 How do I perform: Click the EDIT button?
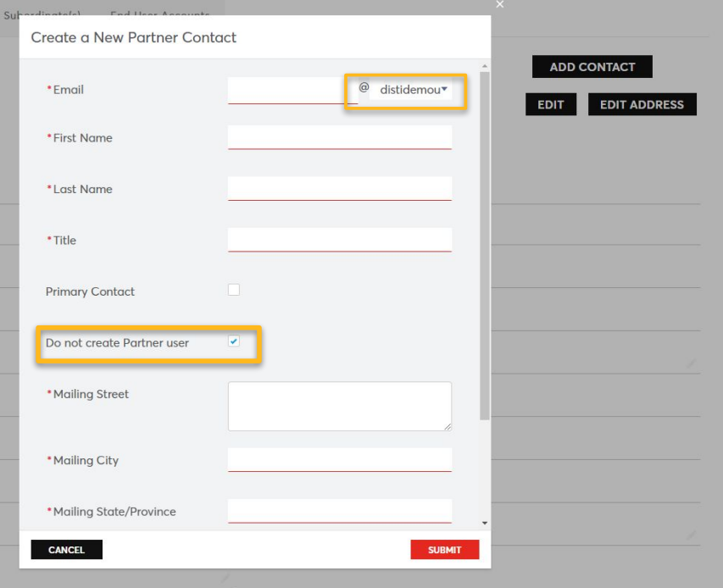click(x=551, y=104)
